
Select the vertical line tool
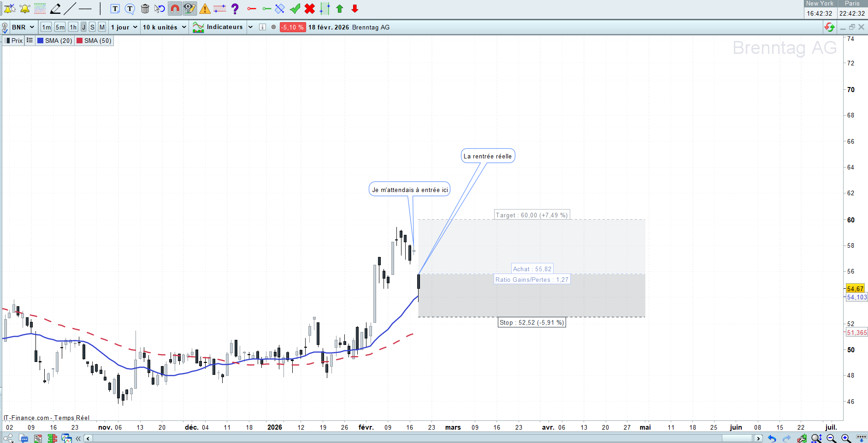tap(100, 8)
